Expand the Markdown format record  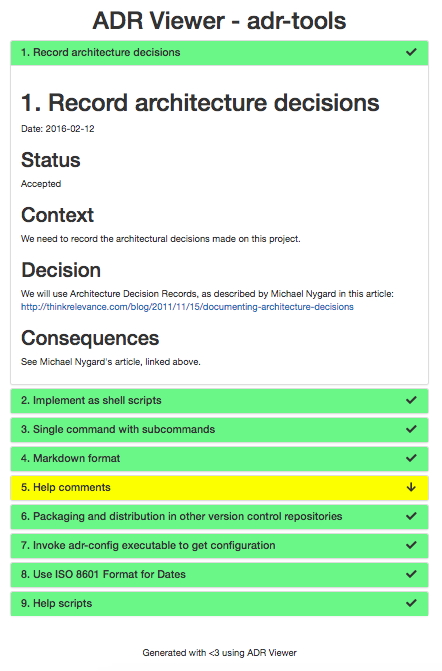[x=219, y=458]
